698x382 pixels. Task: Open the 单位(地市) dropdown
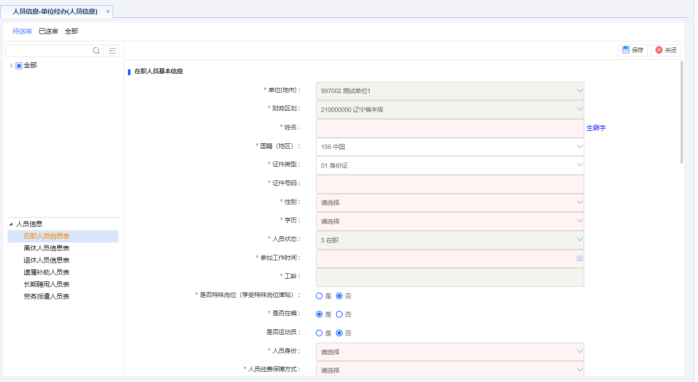[450, 91]
